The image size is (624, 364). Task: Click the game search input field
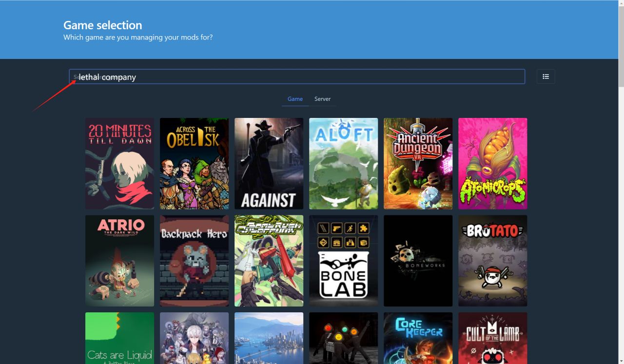point(297,77)
